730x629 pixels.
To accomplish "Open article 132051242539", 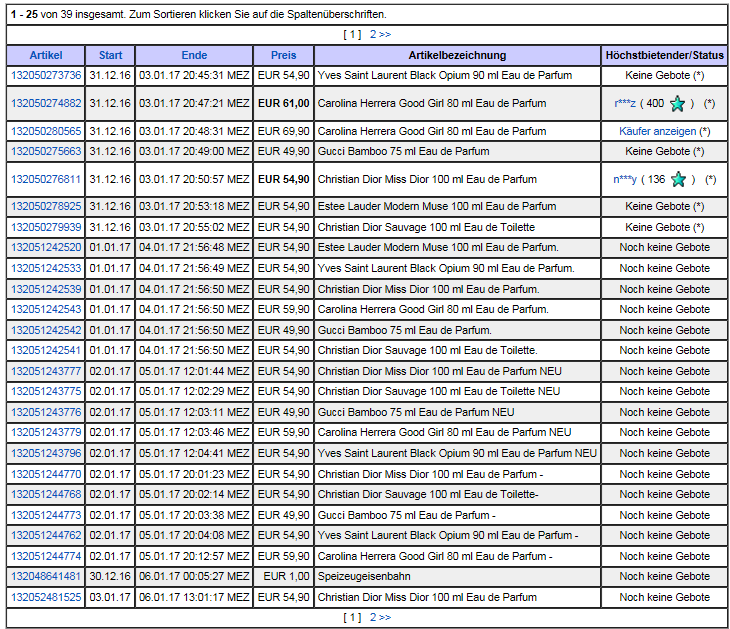I will (46, 289).
